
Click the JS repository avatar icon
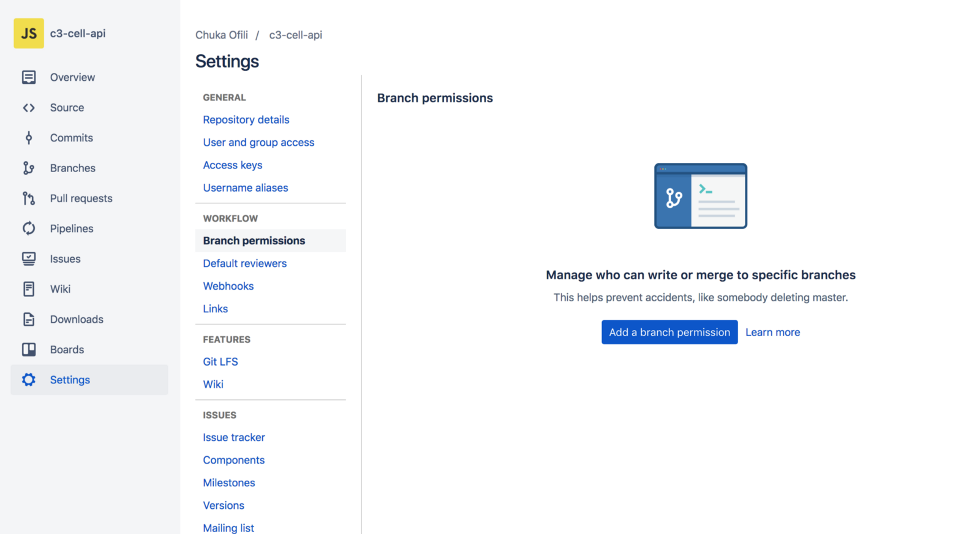click(29, 33)
